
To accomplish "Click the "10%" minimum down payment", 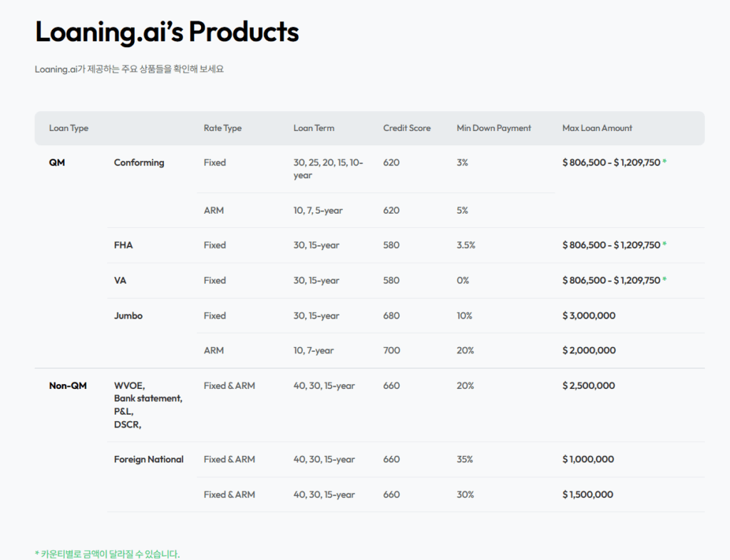I will [x=464, y=316].
